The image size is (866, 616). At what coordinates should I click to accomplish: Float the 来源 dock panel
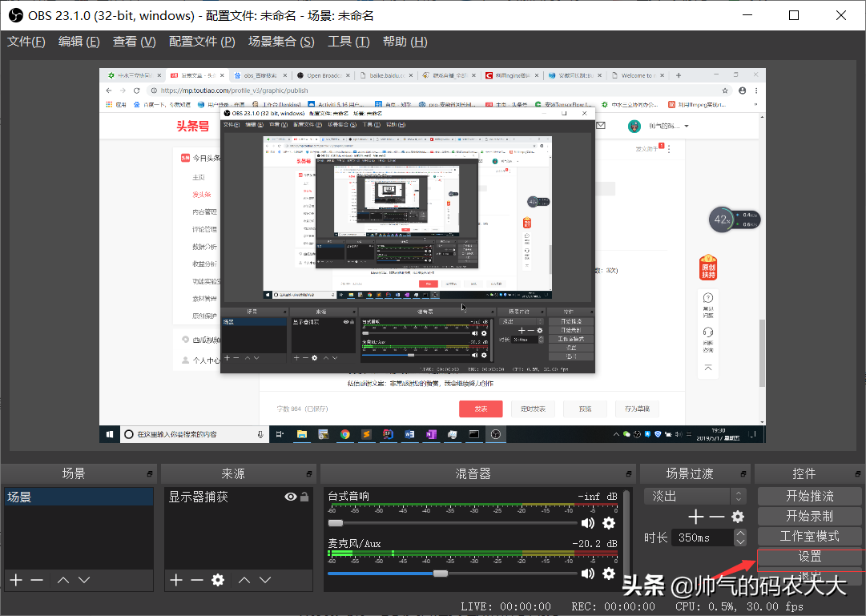click(308, 474)
